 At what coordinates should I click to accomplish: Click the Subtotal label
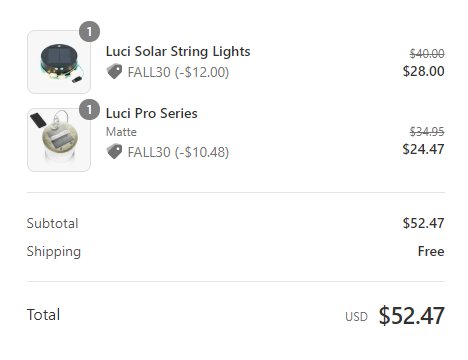pyautogui.click(x=53, y=223)
